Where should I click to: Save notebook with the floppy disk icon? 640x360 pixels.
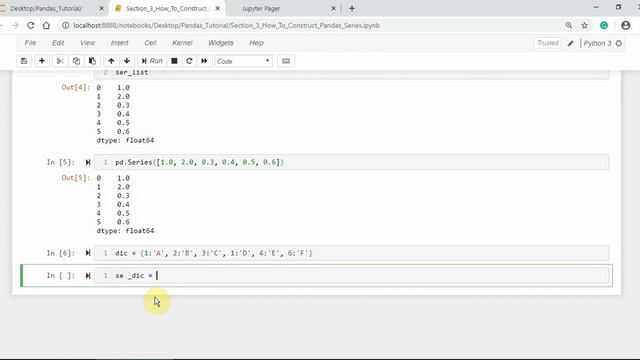[24, 61]
